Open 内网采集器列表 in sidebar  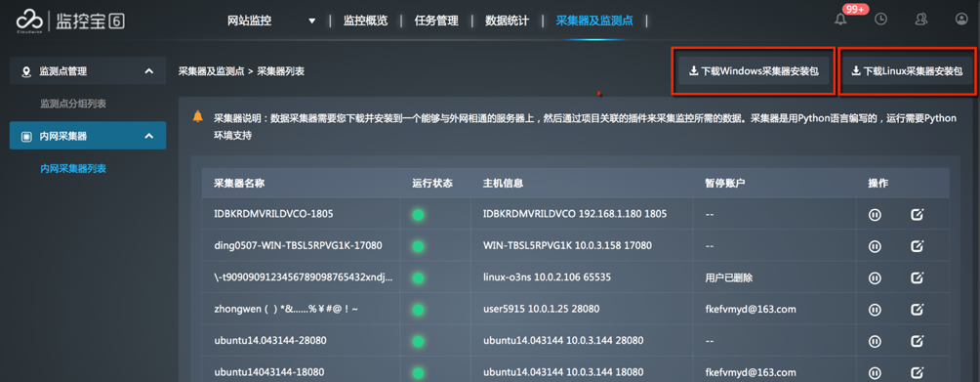[73, 169]
